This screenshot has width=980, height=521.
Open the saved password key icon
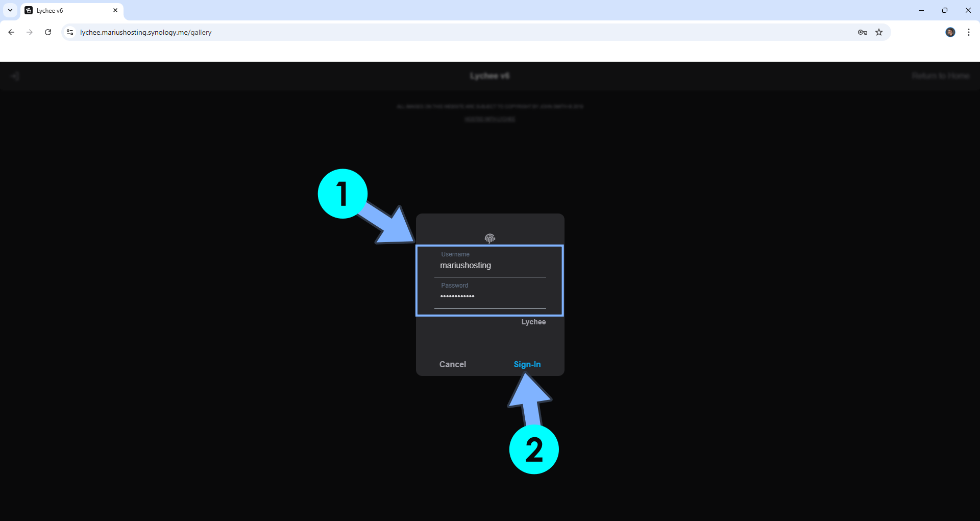pyautogui.click(x=863, y=32)
